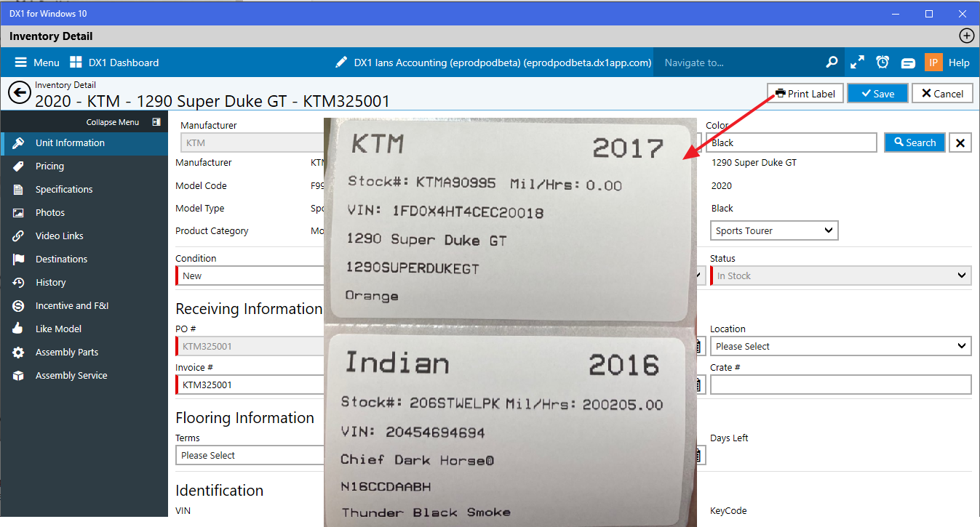Clear the Color search with X button
Screen dimensions: 980x527
tap(960, 143)
